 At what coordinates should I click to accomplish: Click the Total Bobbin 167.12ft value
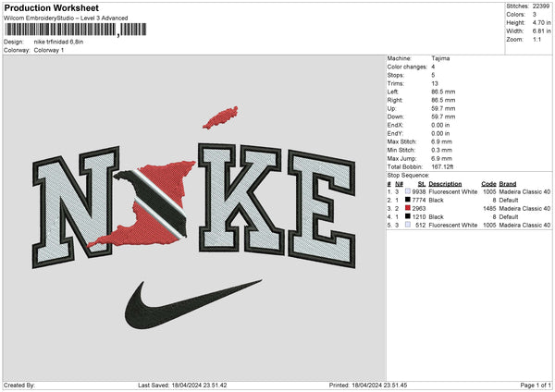pos(442,166)
